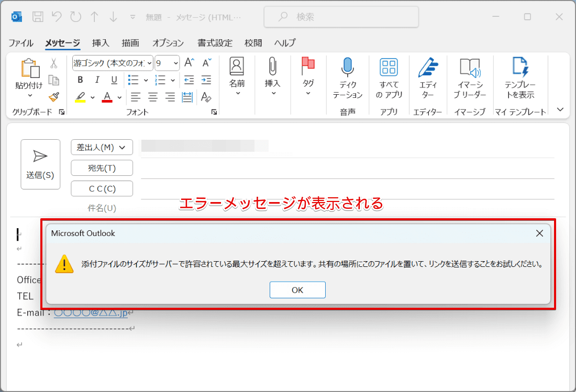Image resolution: width=576 pixels, height=392 pixels.
Task: Apply the yellow text highlight color
Action: [80, 97]
